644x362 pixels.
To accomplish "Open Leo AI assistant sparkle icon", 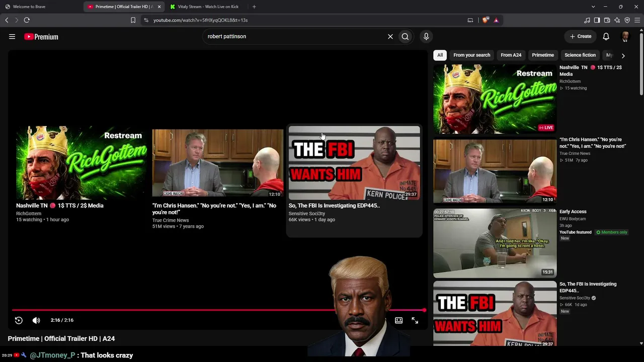I will tap(617, 20).
